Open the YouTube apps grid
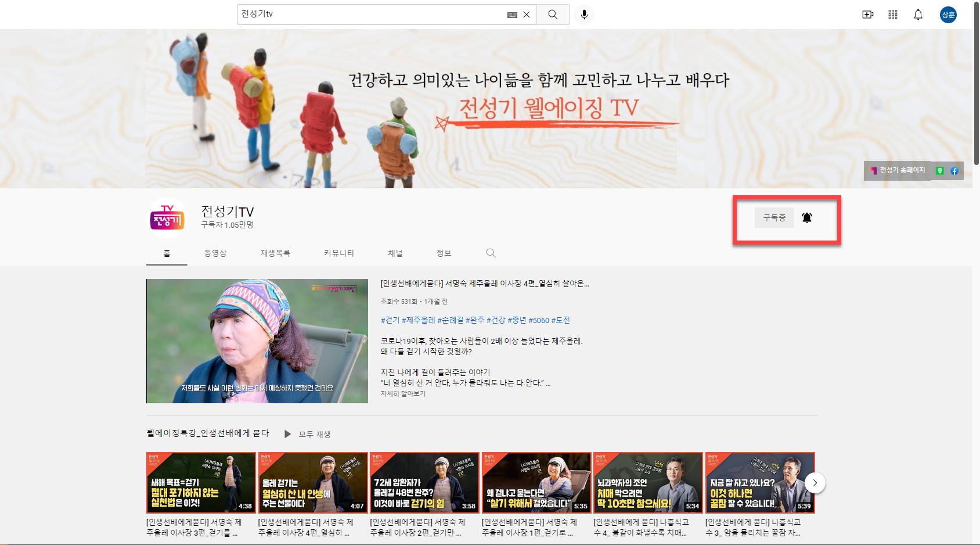Screen dimensions: 980x545 pos(893,15)
